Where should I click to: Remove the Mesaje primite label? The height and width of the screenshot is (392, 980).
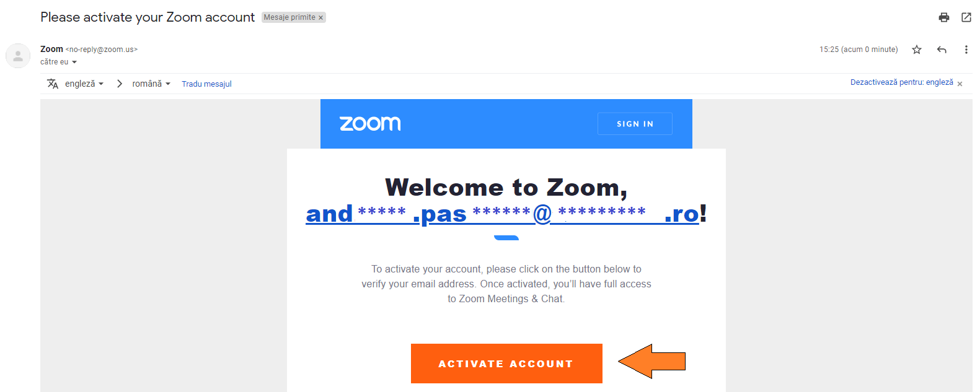click(320, 18)
